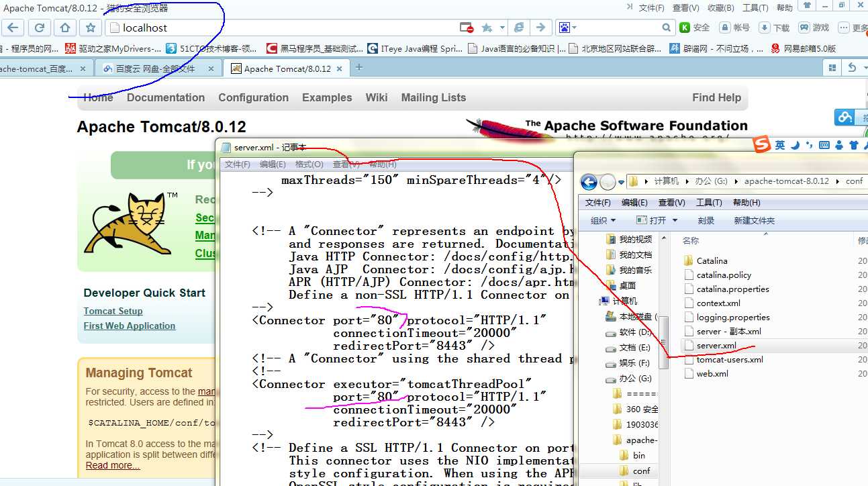This screenshot has width=868, height=486.
Task: Click 新建文件夹 in Explorer toolbar
Action: pos(754,220)
